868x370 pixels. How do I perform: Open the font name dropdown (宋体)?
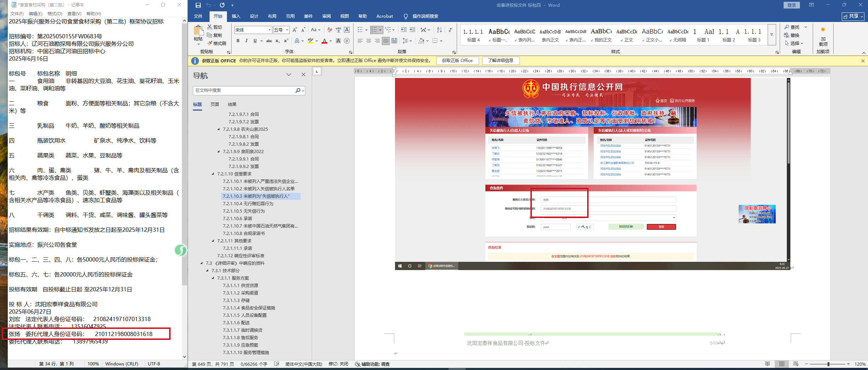click(x=269, y=30)
